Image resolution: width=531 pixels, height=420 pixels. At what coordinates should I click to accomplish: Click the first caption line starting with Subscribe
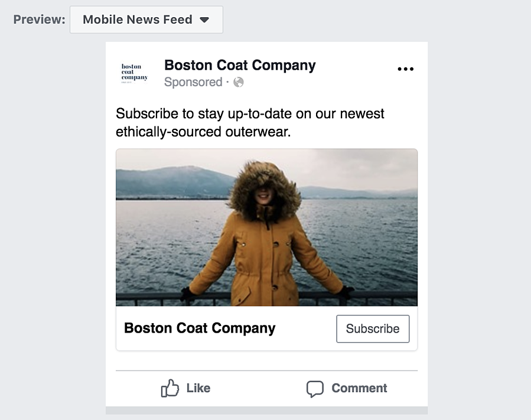point(250,113)
